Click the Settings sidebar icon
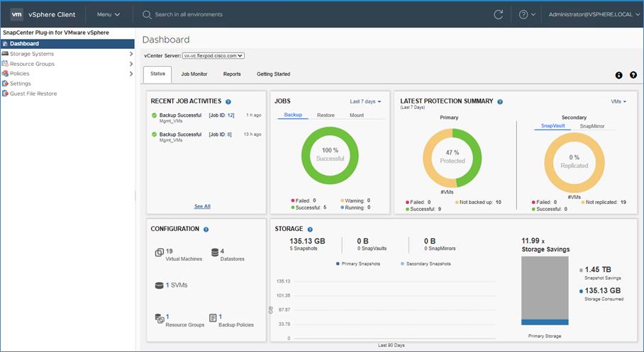The image size is (644, 352). [x=5, y=84]
